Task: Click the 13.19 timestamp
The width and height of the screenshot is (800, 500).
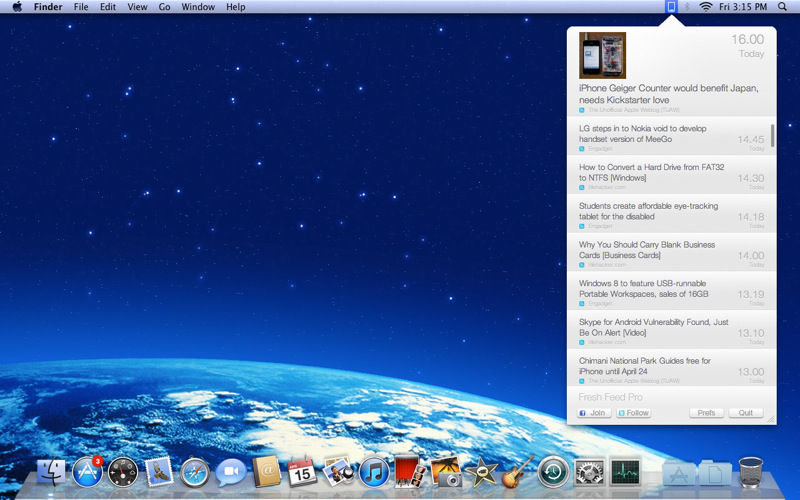Action: point(751,294)
